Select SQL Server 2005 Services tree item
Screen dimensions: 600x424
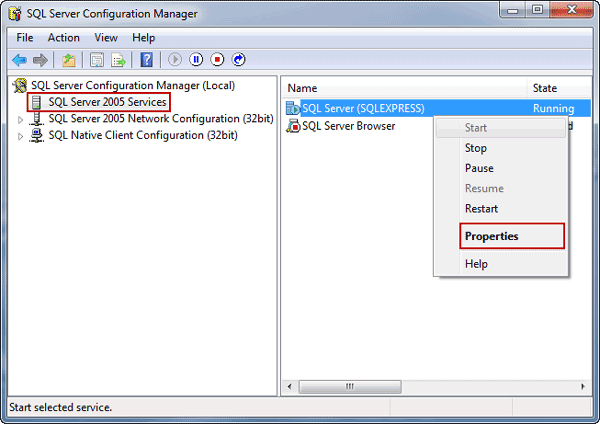pos(107,102)
